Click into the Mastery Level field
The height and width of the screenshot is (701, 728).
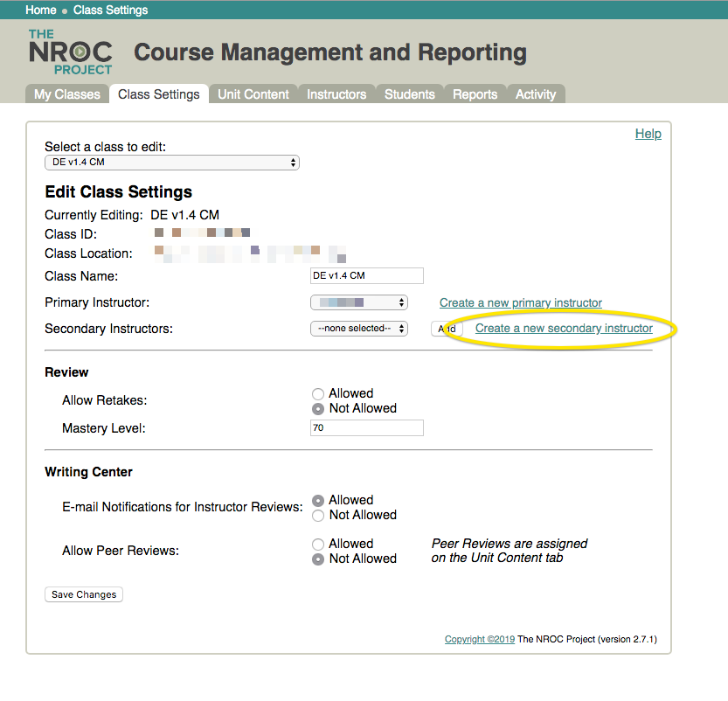pyautogui.click(x=367, y=427)
